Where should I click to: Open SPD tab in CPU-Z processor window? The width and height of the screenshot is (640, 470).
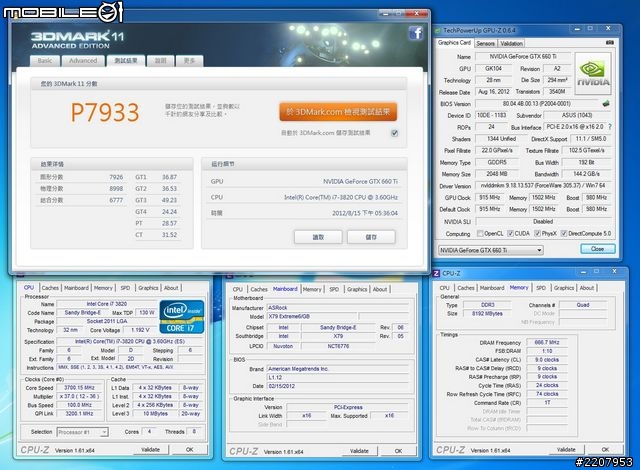point(125,288)
